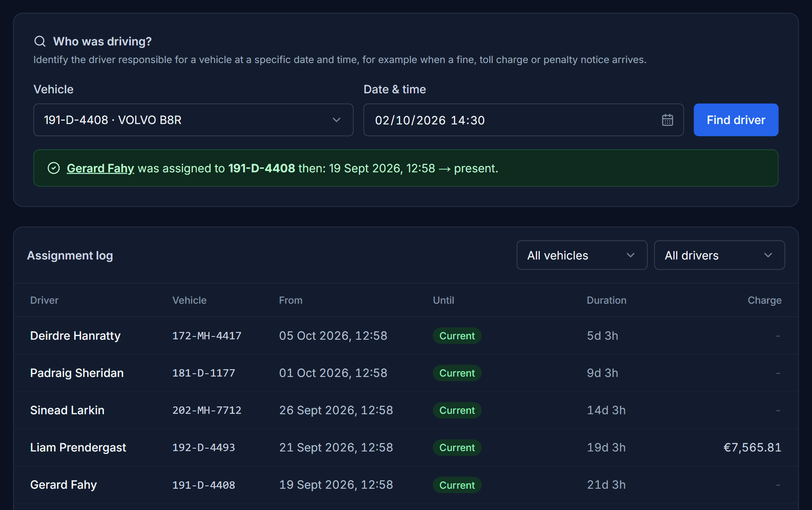
Task: Click vehicle plate 202-MH-7712
Action: (207, 410)
